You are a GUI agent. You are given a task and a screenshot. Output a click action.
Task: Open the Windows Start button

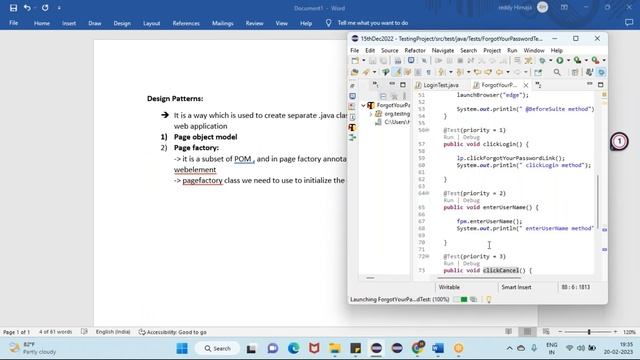click(182, 348)
